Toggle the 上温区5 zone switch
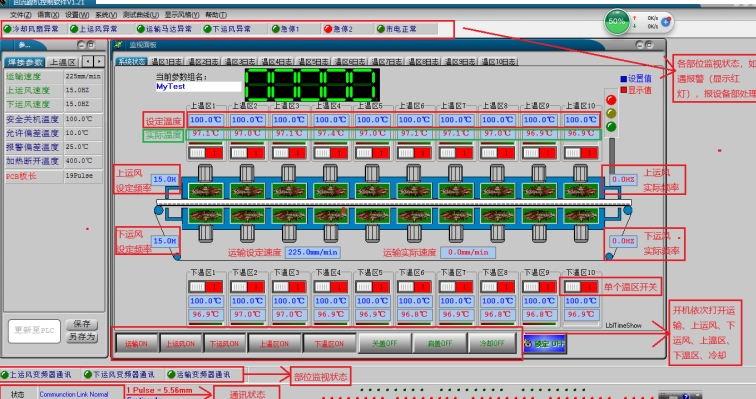 [372, 153]
